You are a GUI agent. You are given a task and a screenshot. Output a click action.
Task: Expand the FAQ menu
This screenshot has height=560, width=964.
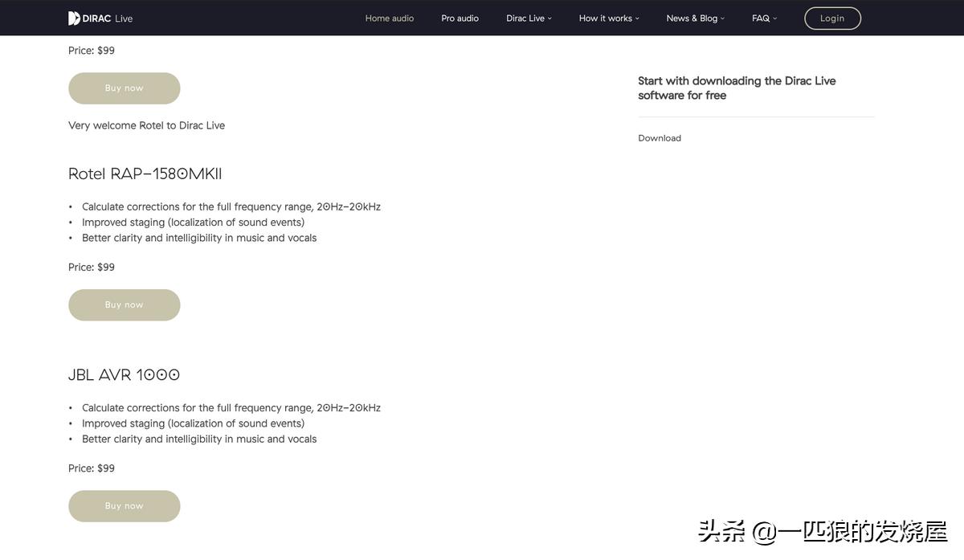764,18
